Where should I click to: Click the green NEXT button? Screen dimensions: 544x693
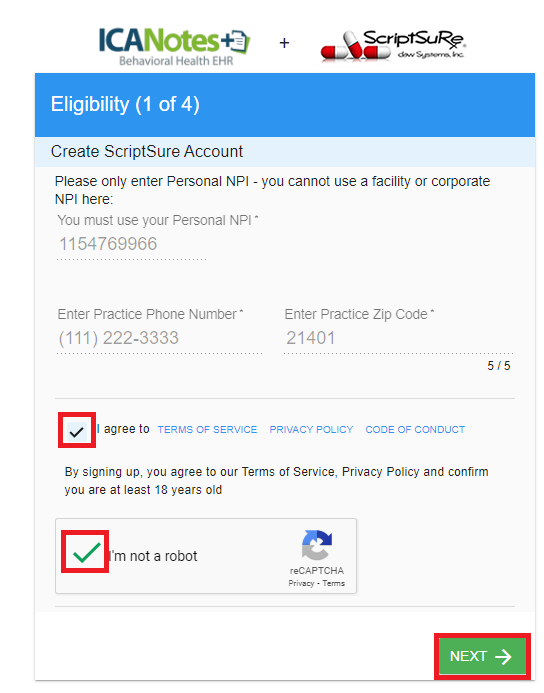(483, 656)
